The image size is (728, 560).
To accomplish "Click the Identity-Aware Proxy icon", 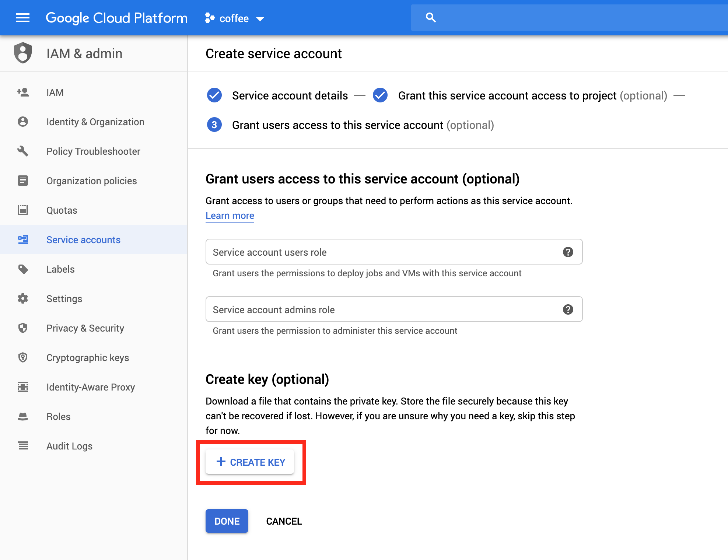I will tap(23, 387).
